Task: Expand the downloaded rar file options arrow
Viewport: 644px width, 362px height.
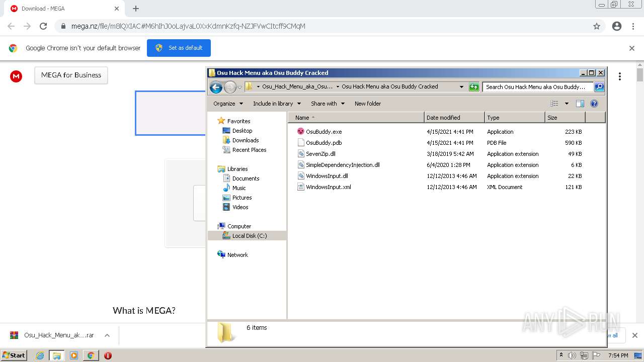Action: pos(107,335)
